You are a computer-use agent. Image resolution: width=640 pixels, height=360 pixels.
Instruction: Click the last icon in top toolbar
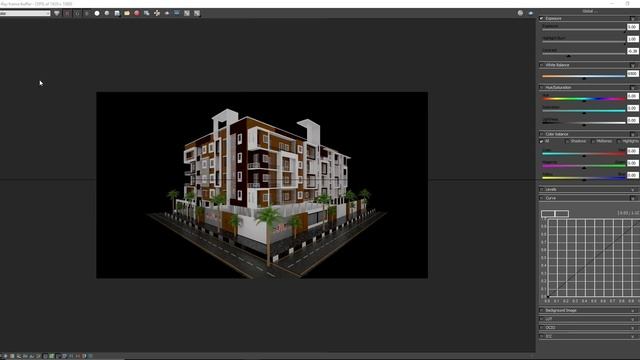(x=197, y=13)
